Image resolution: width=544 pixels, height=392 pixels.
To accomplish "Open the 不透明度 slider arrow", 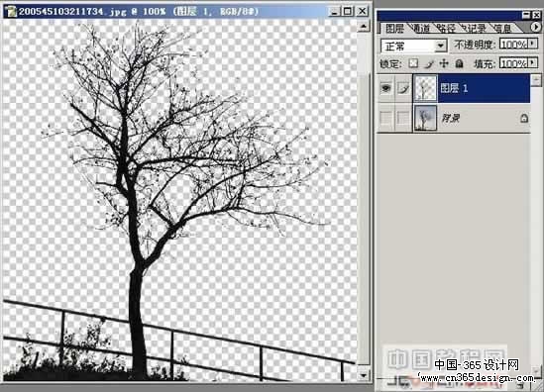I will pyautogui.click(x=532, y=44).
